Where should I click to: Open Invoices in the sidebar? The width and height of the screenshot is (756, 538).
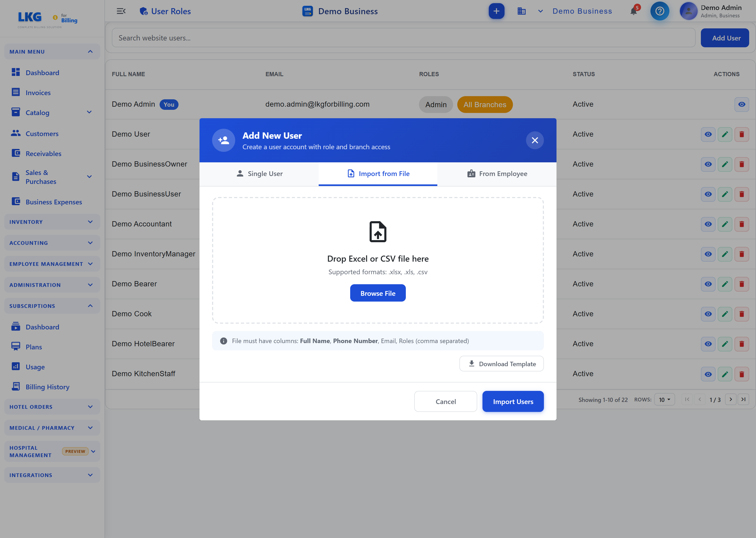[x=38, y=92]
